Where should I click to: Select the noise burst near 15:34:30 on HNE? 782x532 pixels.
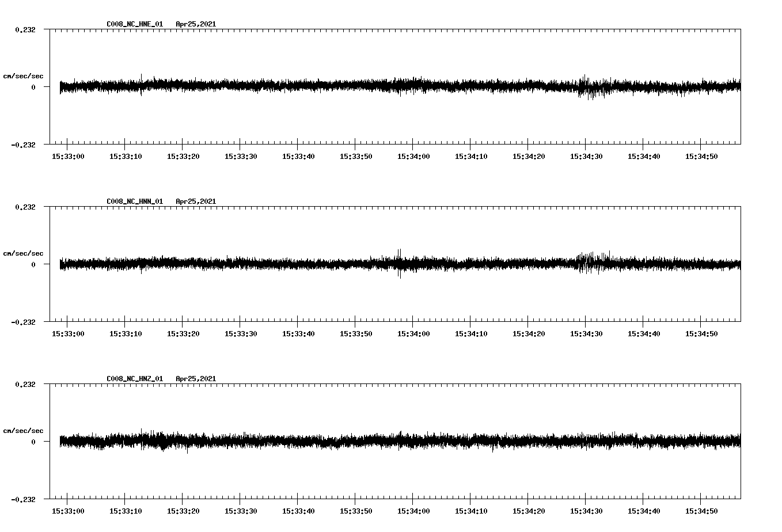click(587, 86)
